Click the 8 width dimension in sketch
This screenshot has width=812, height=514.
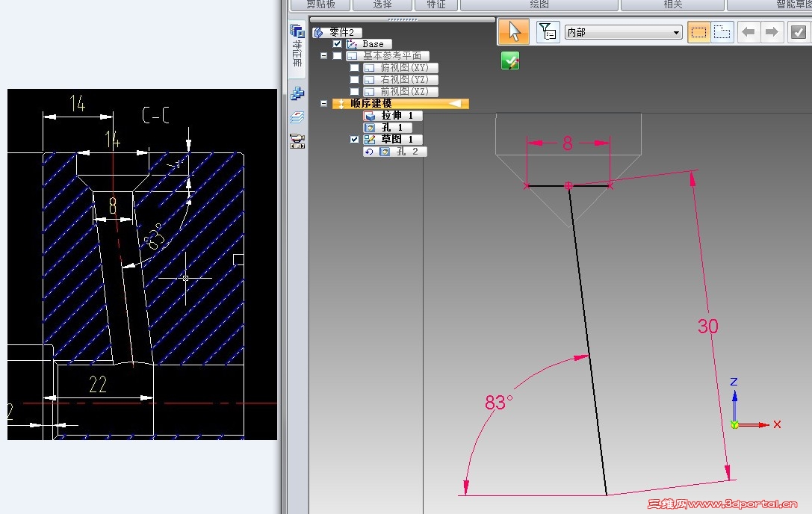tap(568, 143)
